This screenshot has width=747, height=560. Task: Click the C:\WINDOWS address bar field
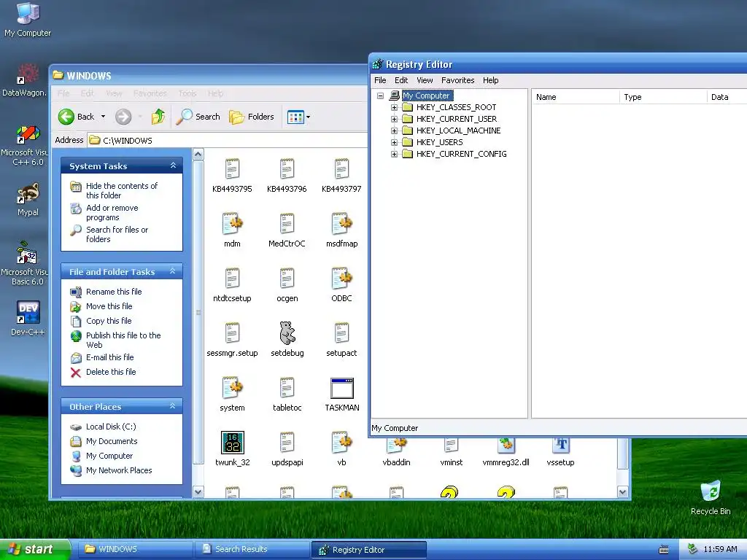point(228,141)
